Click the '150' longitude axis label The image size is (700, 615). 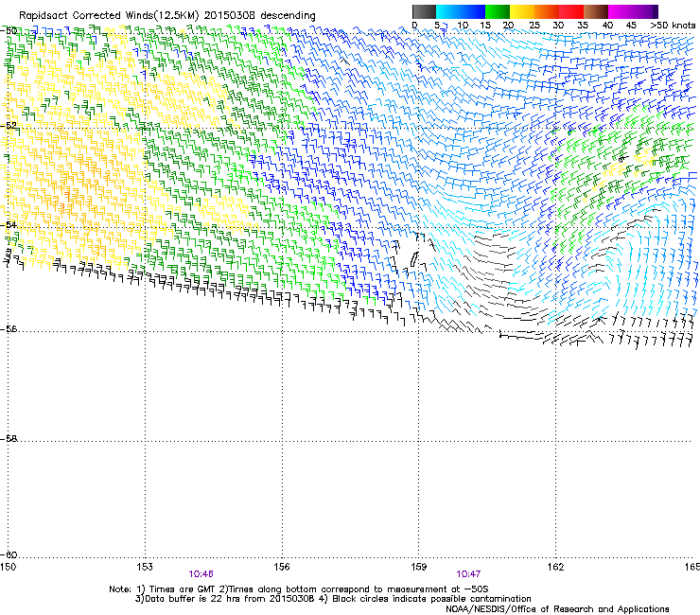8,567
